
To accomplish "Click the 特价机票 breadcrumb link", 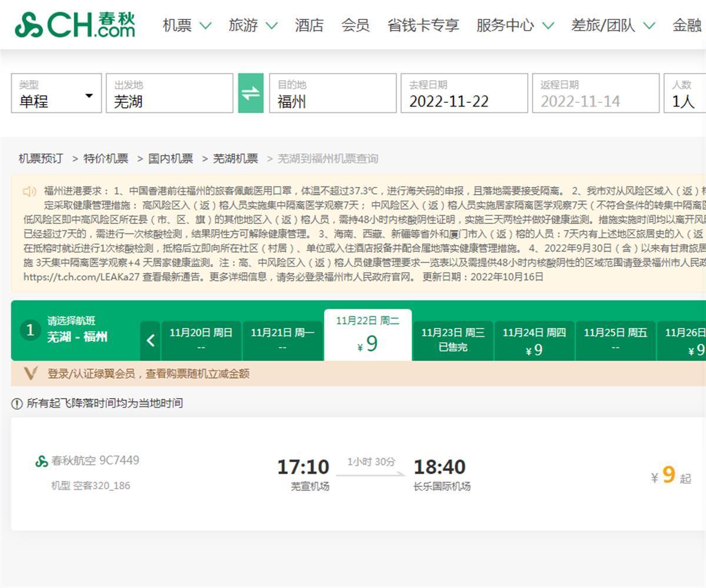I will 106,159.
